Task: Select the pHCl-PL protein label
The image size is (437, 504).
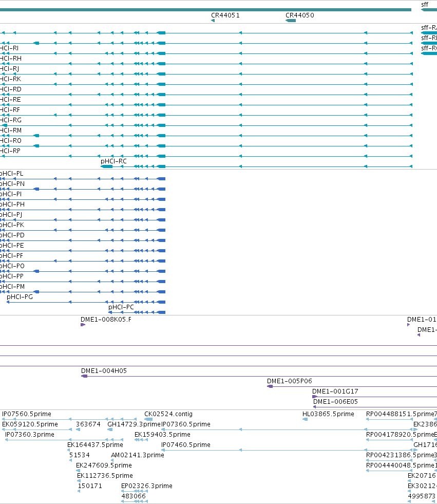Action: pos(12,174)
